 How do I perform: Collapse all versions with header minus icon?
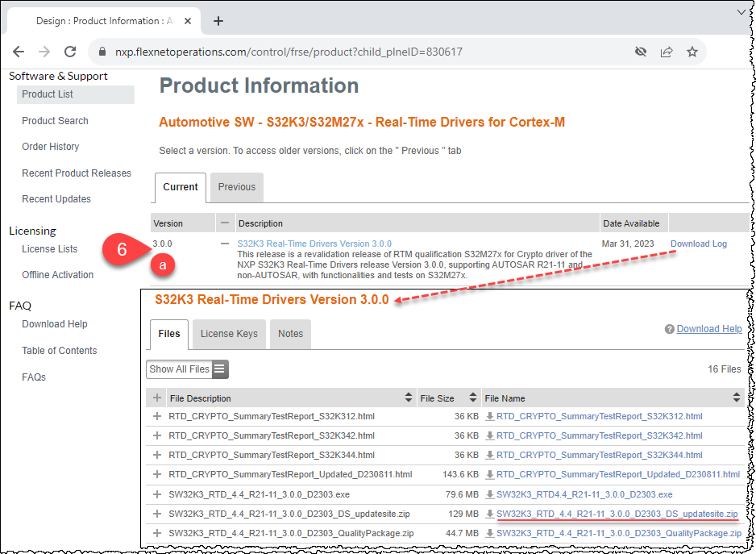(x=225, y=223)
